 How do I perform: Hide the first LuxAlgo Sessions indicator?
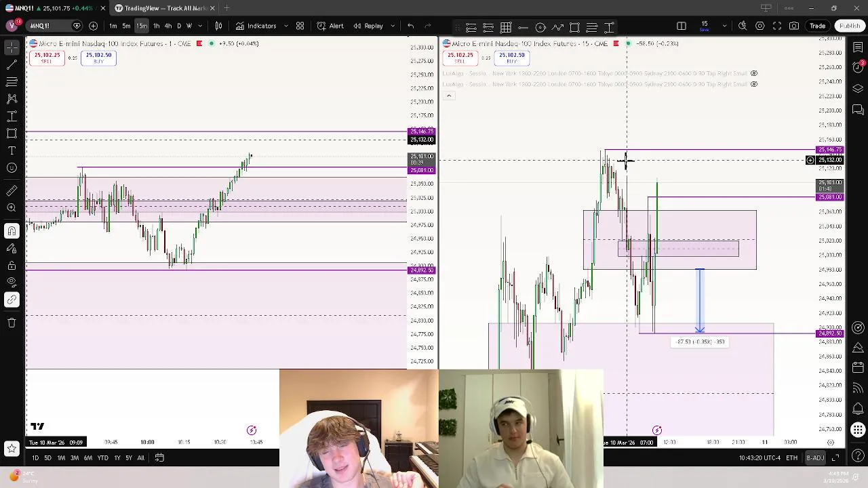click(753, 73)
